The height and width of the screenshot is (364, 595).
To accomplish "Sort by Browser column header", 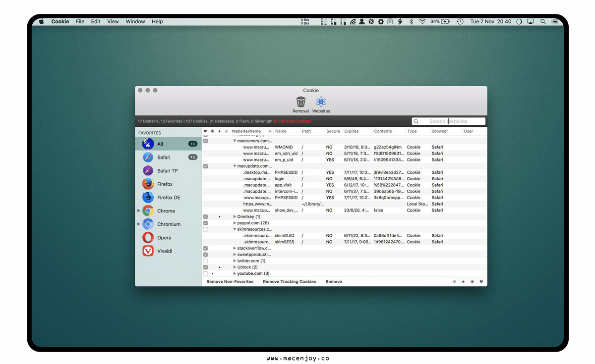I will pyautogui.click(x=446, y=131).
